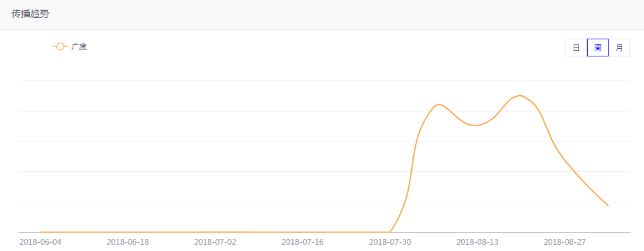This screenshot has height=251, width=644.
Task: Click the 2018-07-30 axis date label
Action: coord(390,241)
